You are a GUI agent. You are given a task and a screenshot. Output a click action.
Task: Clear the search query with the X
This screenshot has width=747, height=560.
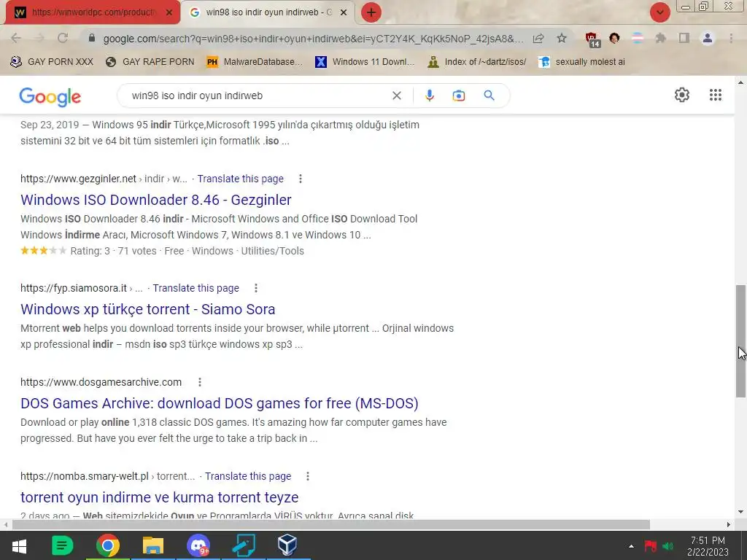pyautogui.click(x=396, y=96)
